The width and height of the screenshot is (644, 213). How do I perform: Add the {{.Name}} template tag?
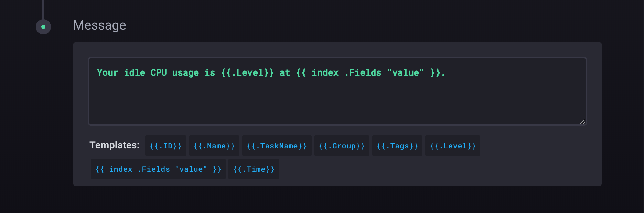(214, 146)
